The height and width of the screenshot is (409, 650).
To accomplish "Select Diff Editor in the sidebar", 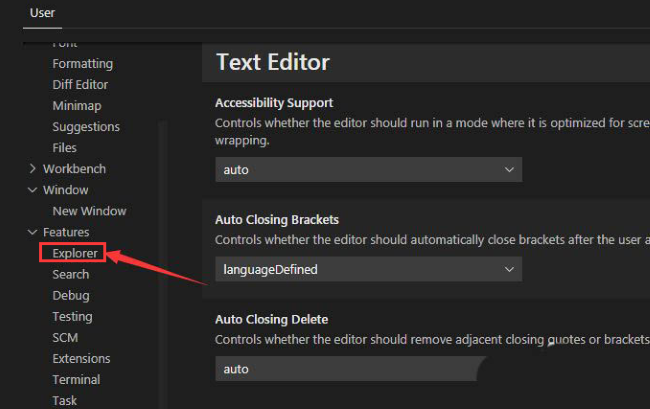I will (x=80, y=85).
